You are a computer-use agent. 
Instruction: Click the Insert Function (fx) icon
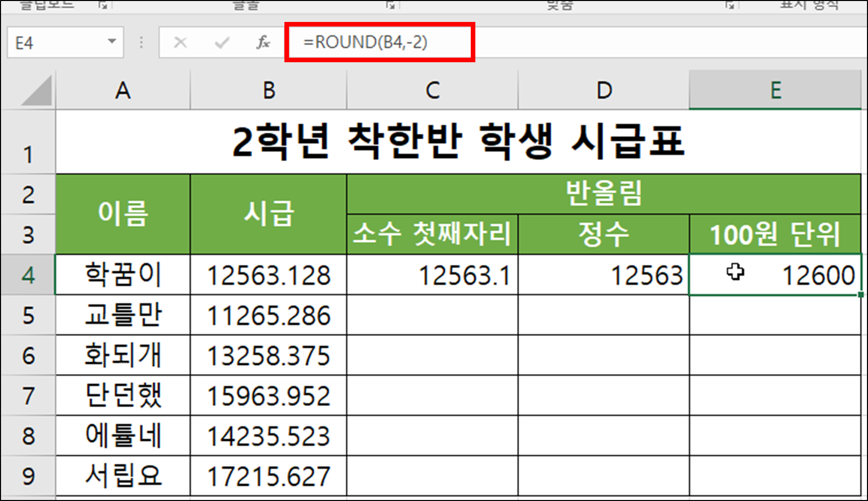point(262,43)
